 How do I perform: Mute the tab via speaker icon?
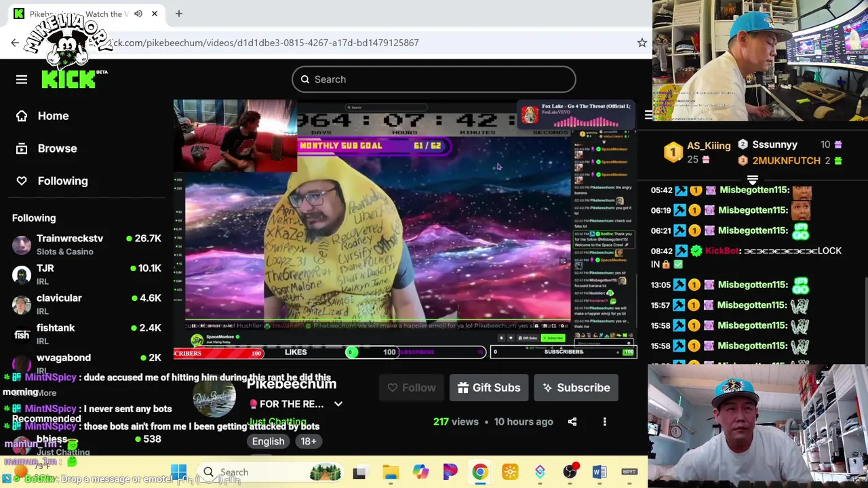(x=138, y=14)
